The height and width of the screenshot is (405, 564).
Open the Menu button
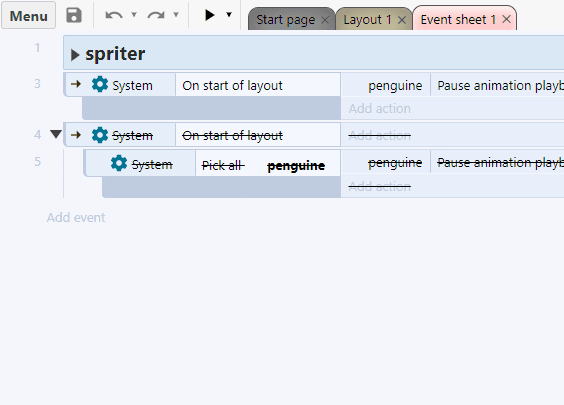click(28, 16)
